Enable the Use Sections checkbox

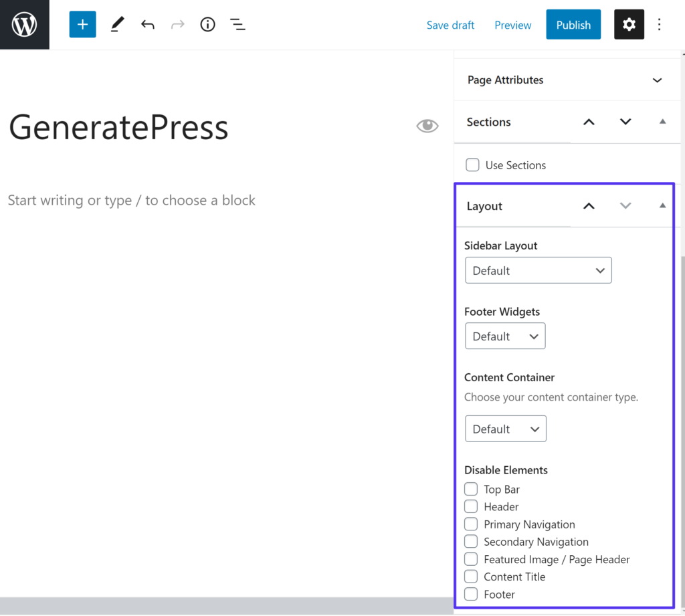[472, 165]
